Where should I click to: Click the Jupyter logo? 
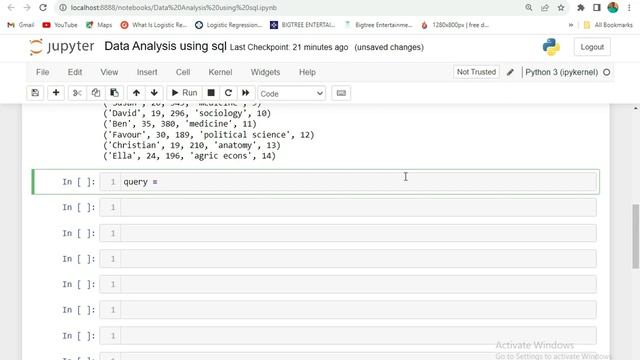(62, 47)
